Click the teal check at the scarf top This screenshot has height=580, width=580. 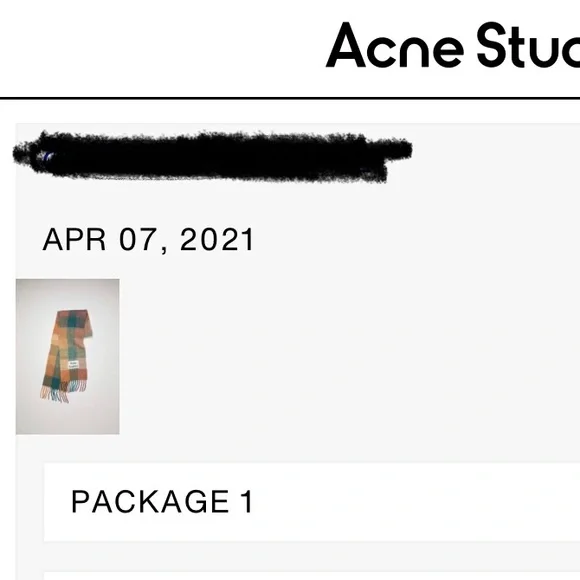click(78, 317)
